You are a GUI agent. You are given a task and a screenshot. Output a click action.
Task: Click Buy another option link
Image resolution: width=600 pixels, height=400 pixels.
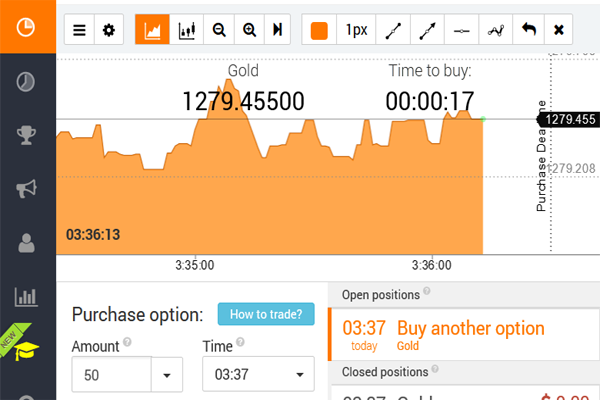(471, 328)
